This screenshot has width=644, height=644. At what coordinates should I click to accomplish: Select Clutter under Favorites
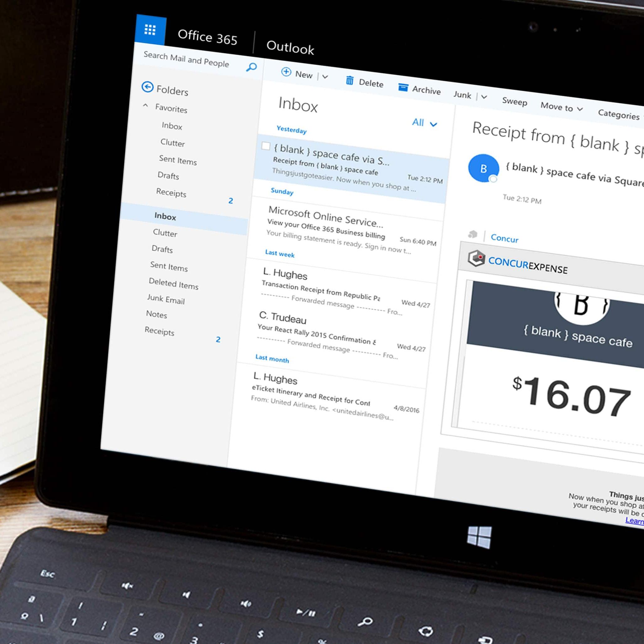172,143
